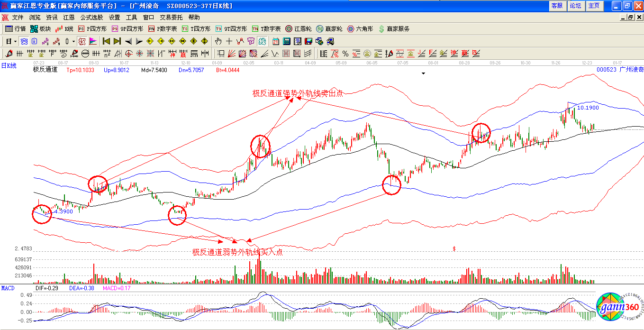Open the 公式选股 menu
644x330 pixels.
[91, 17]
